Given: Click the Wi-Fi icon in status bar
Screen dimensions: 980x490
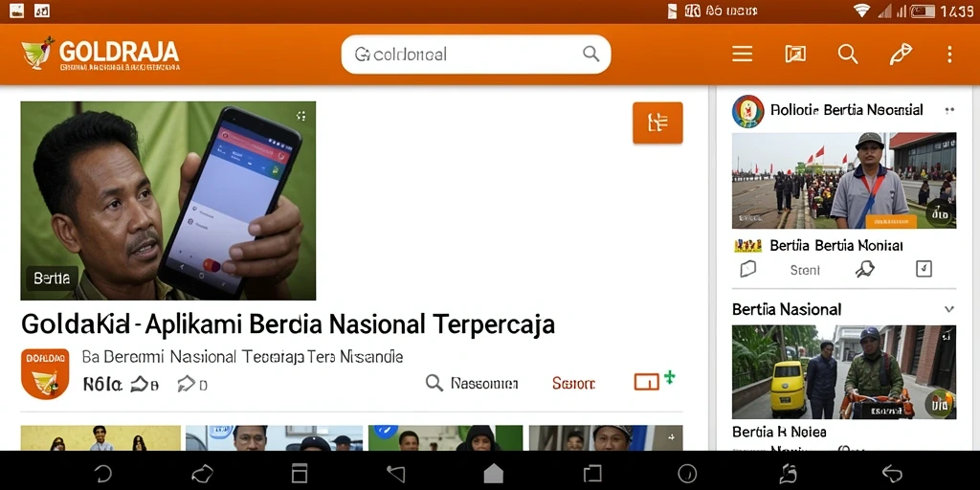Looking at the screenshot, I should pos(862,11).
